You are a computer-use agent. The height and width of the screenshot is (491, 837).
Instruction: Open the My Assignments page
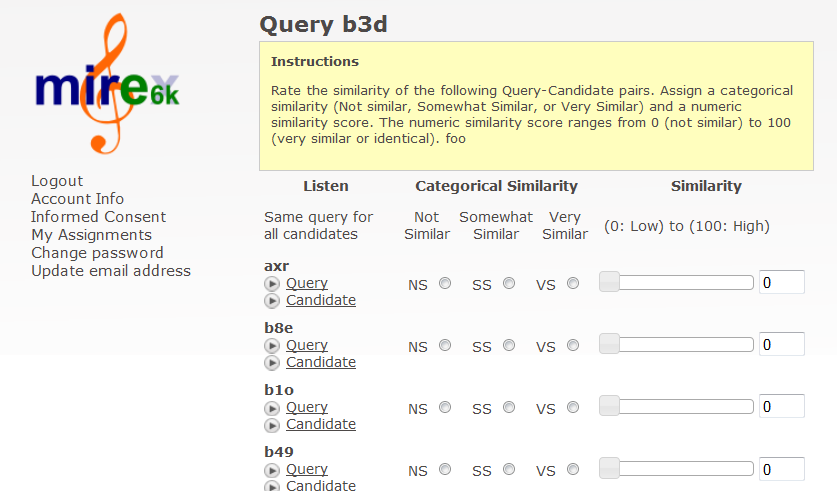coord(91,235)
